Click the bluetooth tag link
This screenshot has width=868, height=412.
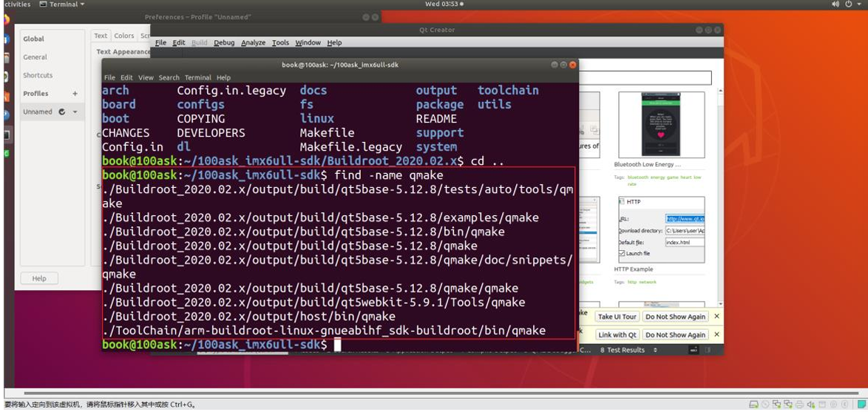(638, 178)
